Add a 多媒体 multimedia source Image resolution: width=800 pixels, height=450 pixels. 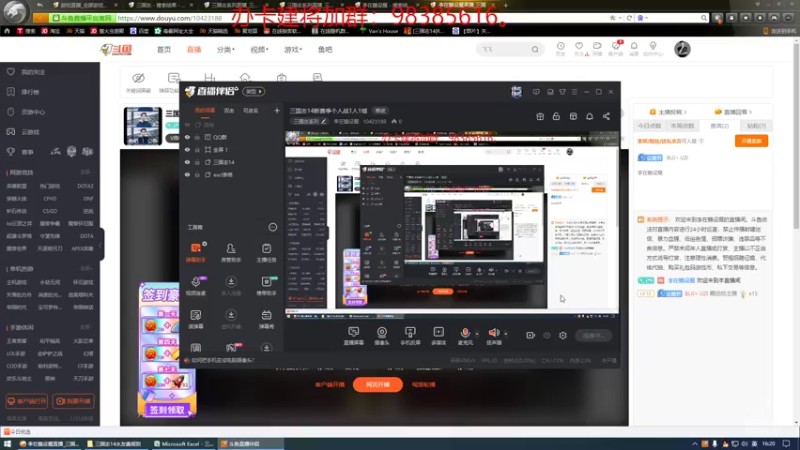pyautogui.click(x=438, y=336)
